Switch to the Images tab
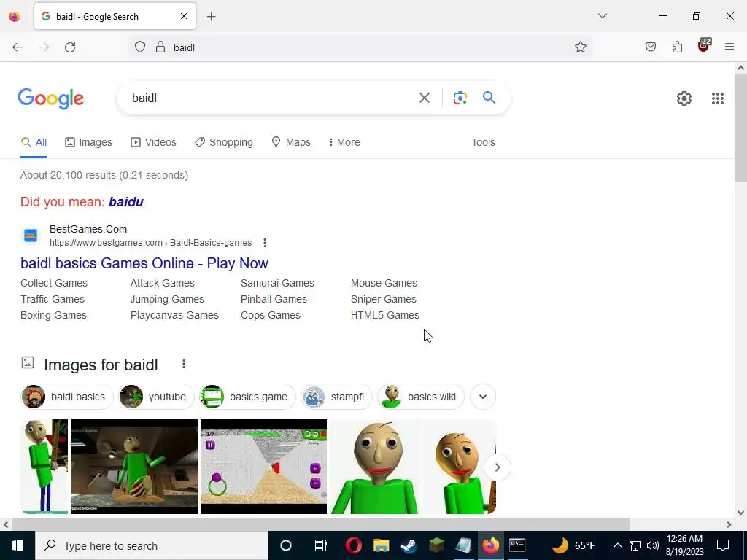The image size is (747, 560). click(88, 142)
